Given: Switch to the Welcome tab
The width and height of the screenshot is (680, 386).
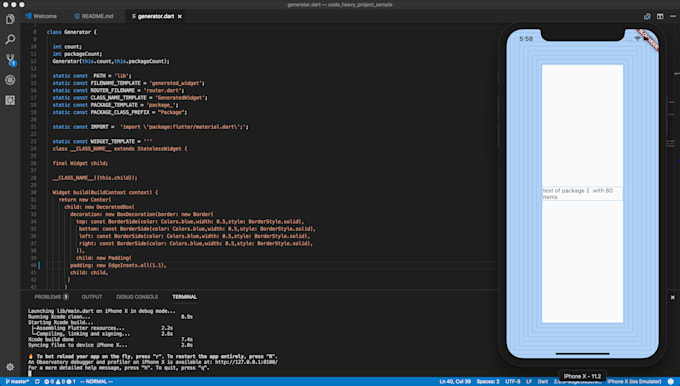Looking at the screenshot, I should click(41, 16).
